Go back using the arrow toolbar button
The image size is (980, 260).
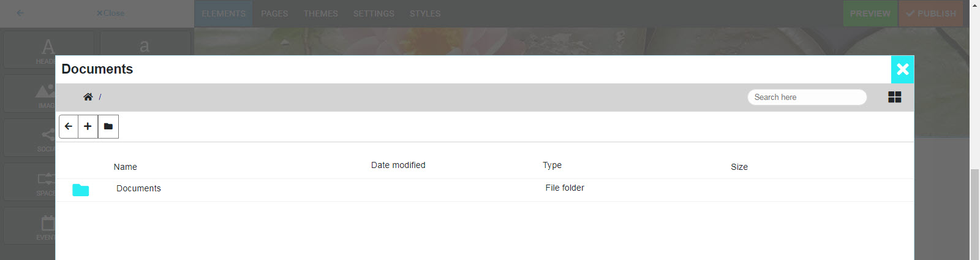coord(69,126)
